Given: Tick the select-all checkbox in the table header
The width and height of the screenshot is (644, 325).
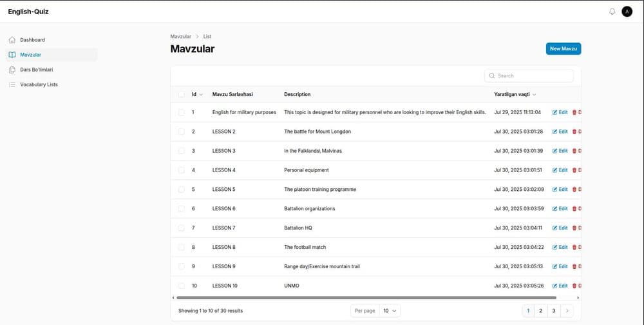Looking at the screenshot, I should [x=181, y=94].
